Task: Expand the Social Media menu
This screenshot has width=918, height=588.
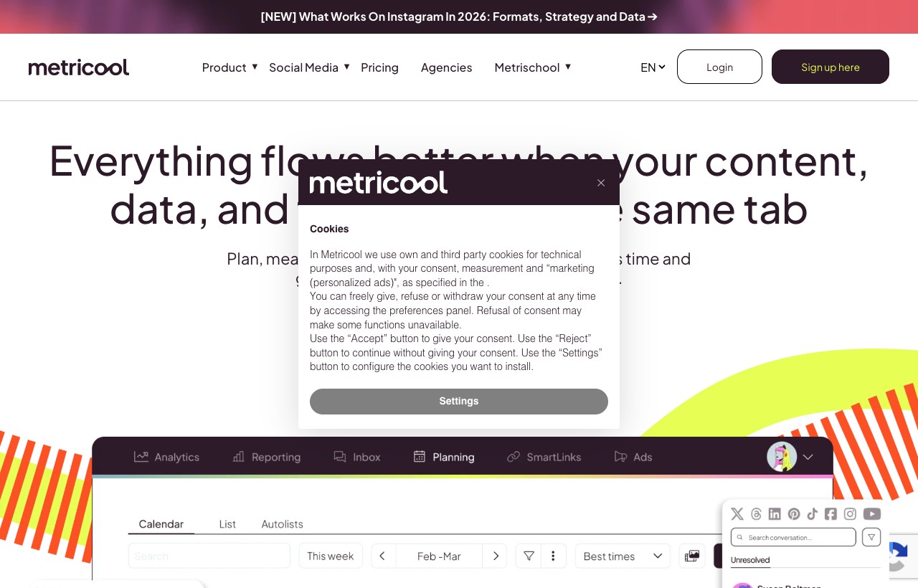Action: 309,67
